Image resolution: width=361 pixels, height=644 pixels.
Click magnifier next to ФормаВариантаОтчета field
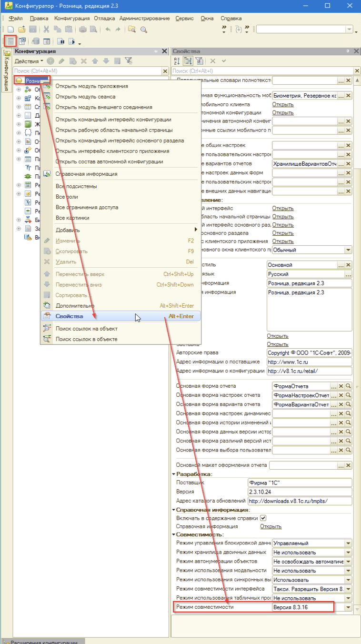349,404
